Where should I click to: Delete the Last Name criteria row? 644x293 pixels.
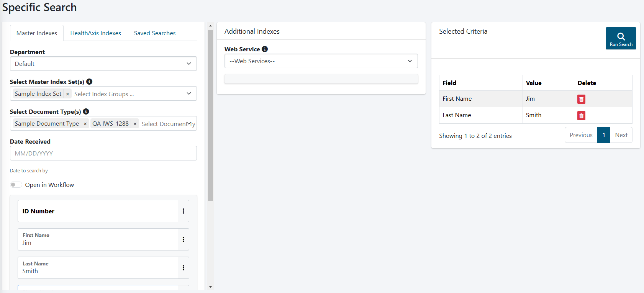(x=581, y=116)
